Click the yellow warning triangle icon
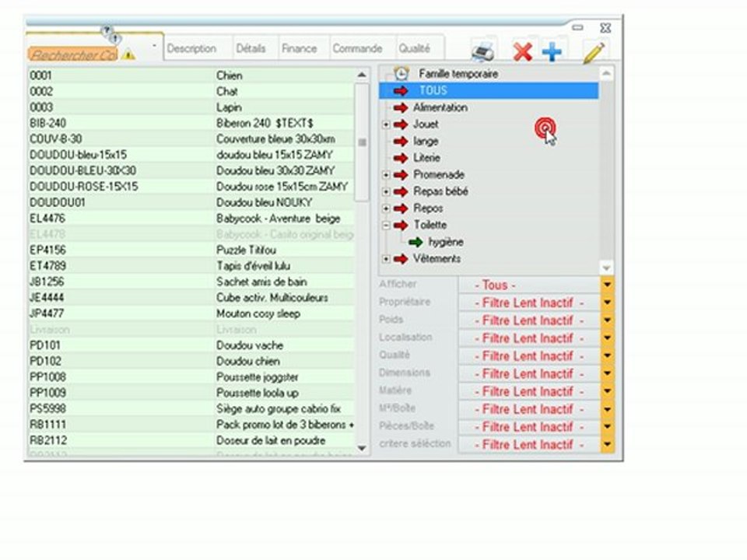 point(128,54)
